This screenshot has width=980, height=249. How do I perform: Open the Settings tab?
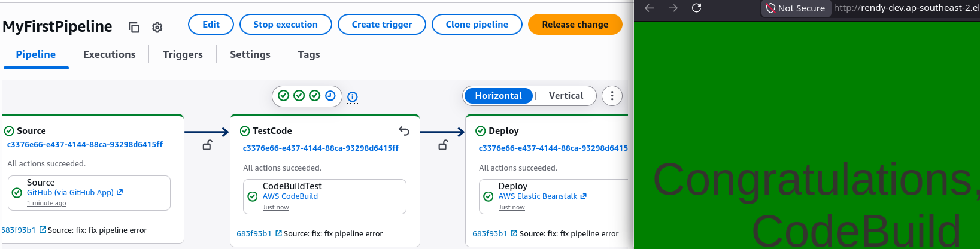250,54
